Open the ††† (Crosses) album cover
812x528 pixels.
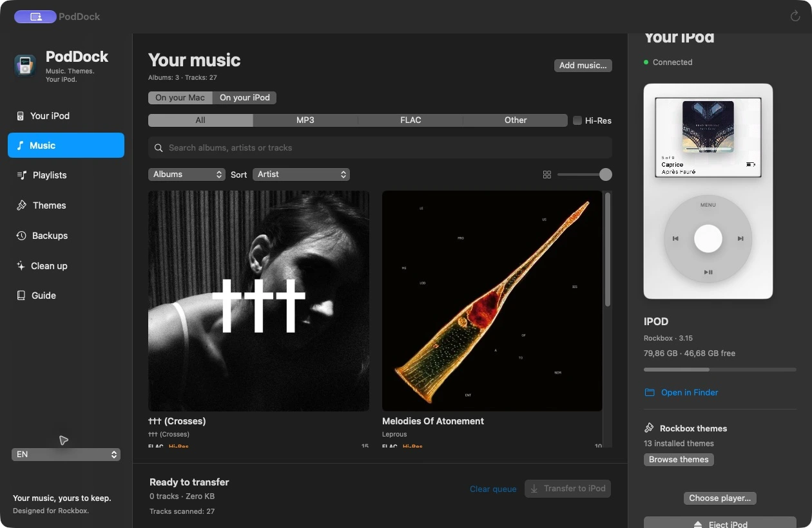(259, 301)
